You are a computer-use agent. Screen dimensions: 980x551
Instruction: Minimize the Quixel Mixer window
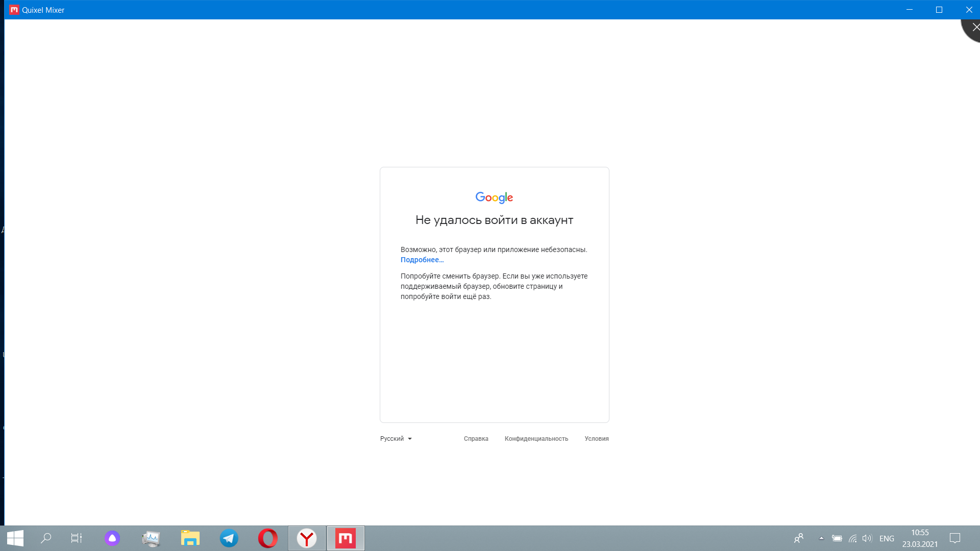910,10
